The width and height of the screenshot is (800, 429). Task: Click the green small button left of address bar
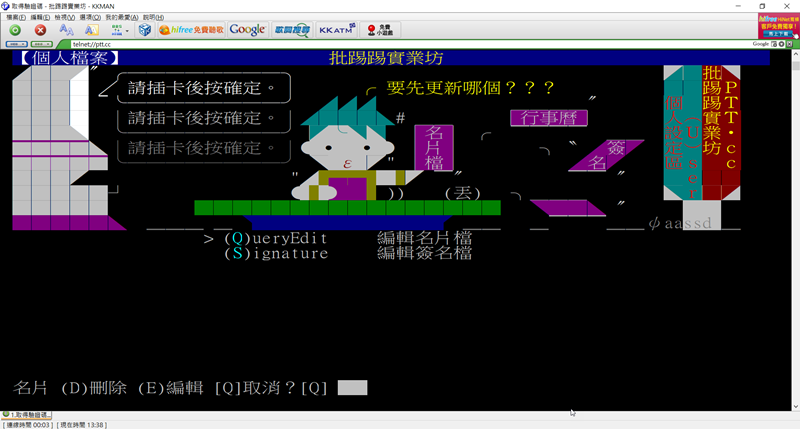point(41,44)
